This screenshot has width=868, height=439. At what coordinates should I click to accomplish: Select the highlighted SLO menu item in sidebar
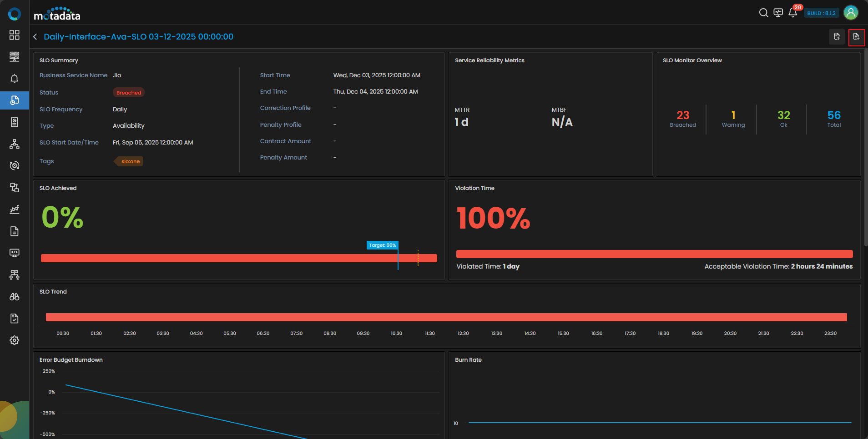point(15,100)
